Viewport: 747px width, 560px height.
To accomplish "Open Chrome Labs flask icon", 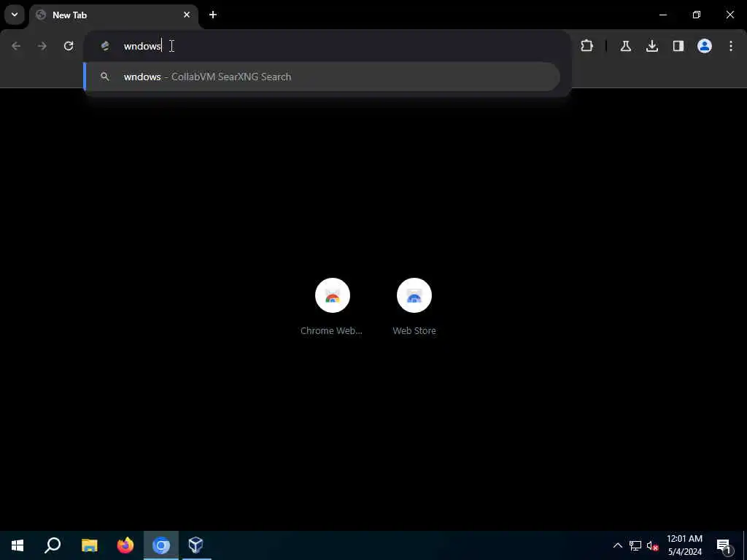I will (x=625, y=46).
